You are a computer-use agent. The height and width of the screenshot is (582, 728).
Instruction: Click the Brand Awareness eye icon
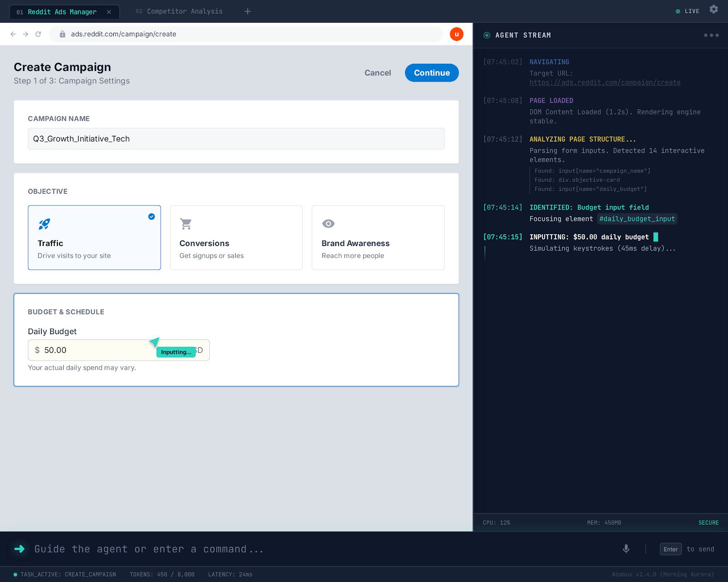(x=328, y=224)
